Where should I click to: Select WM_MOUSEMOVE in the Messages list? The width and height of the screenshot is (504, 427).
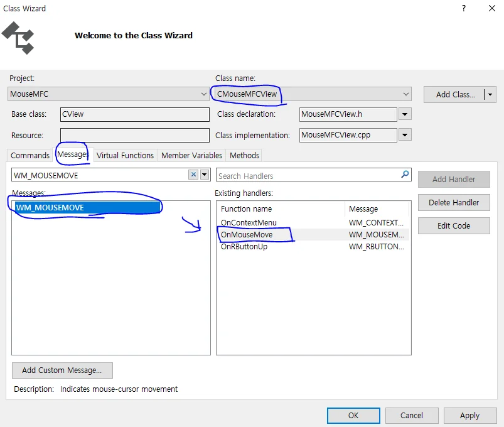tap(87, 207)
